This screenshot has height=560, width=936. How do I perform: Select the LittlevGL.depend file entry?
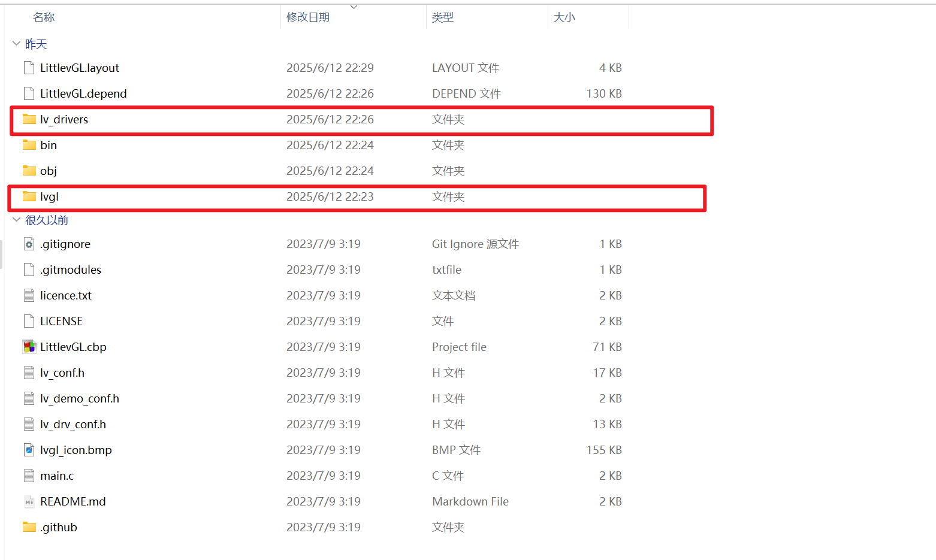[83, 93]
